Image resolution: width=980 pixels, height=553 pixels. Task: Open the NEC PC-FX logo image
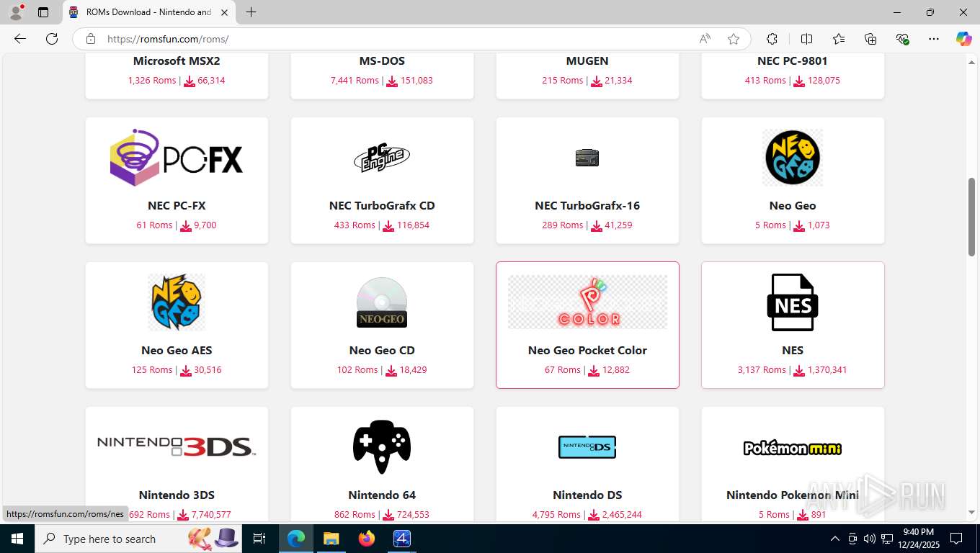coord(177,158)
